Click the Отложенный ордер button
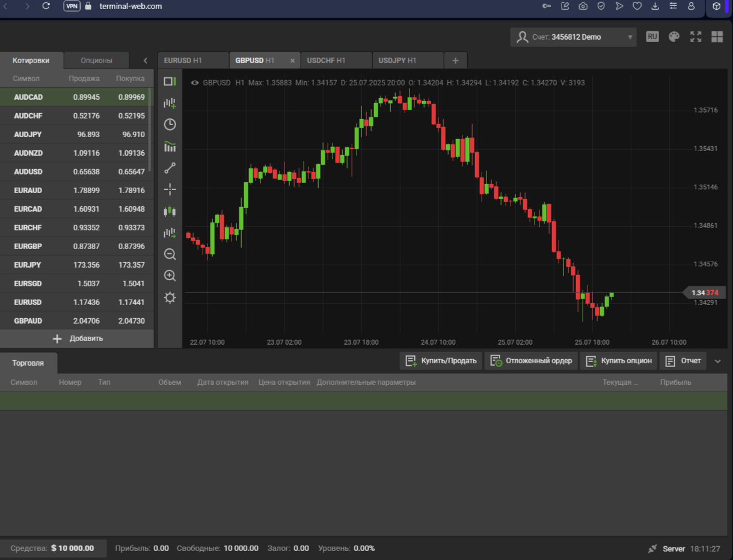This screenshot has width=733, height=560. pyautogui.click(x=531, y=361)
